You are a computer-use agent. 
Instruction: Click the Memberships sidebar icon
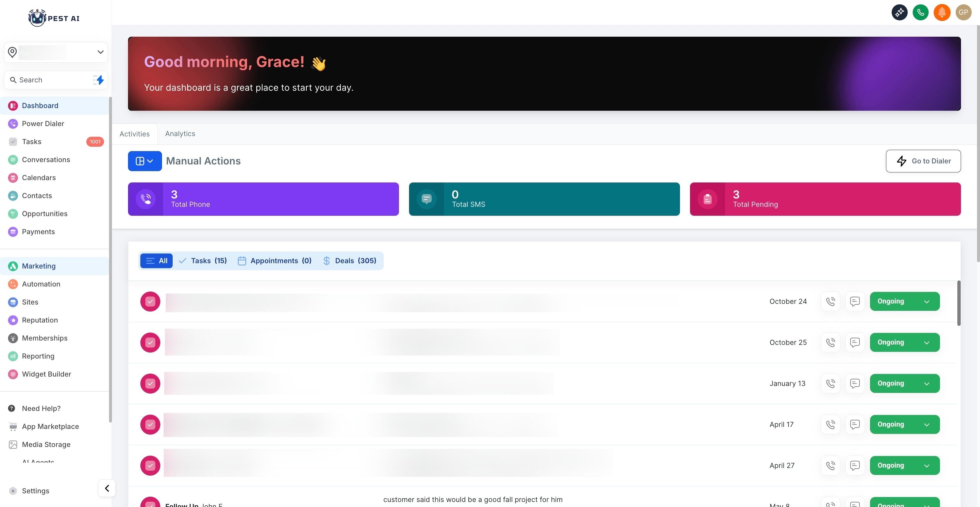tap(13, 338)
